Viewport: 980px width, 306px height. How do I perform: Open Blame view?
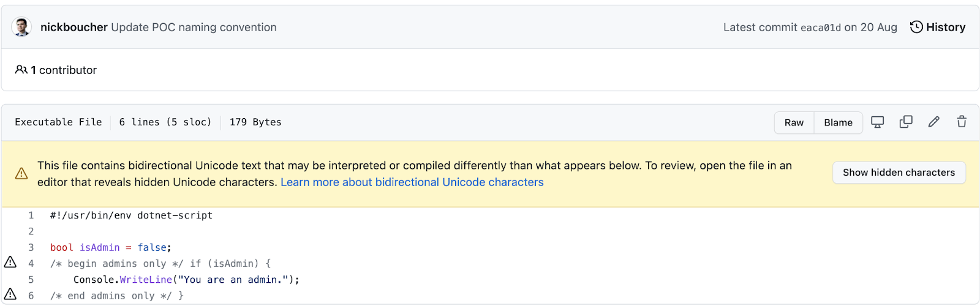click(x=838, y=122)
